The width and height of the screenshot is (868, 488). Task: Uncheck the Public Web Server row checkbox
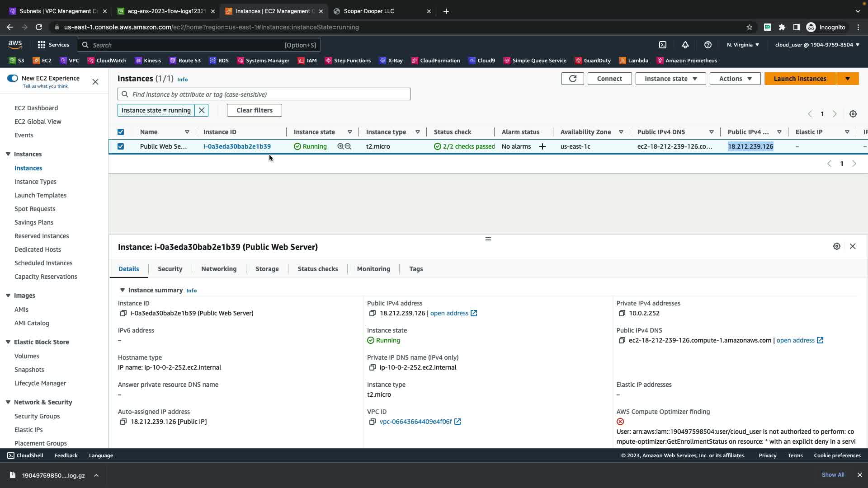(x=121, y=146)
